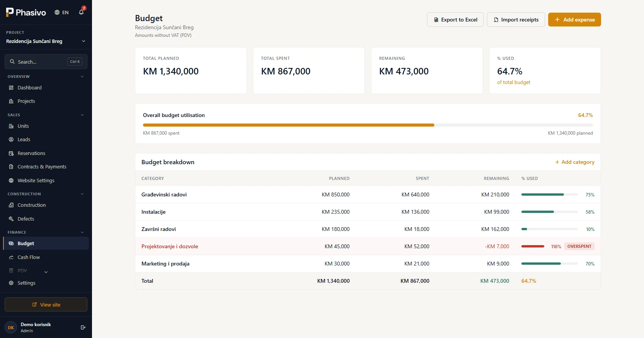Click the Dashboard grid icon
The height and width of the screenshot is (338, 644).
click(x=11, y=88)
